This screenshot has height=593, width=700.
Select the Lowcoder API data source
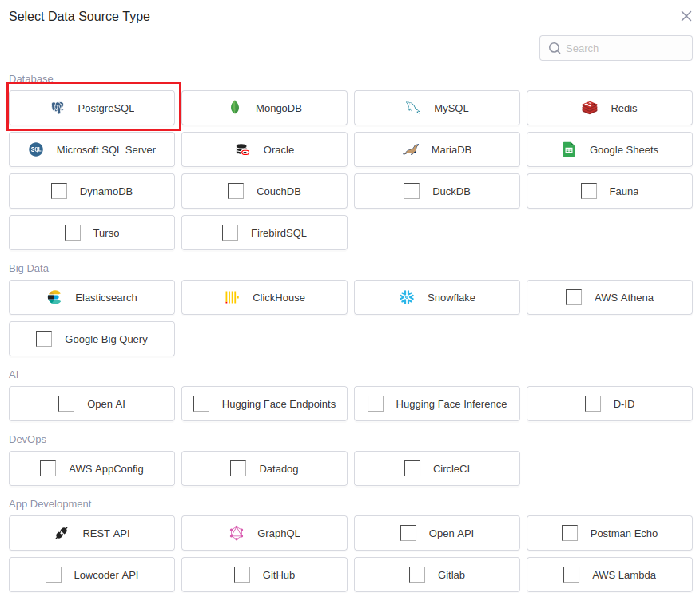(92, 575)
